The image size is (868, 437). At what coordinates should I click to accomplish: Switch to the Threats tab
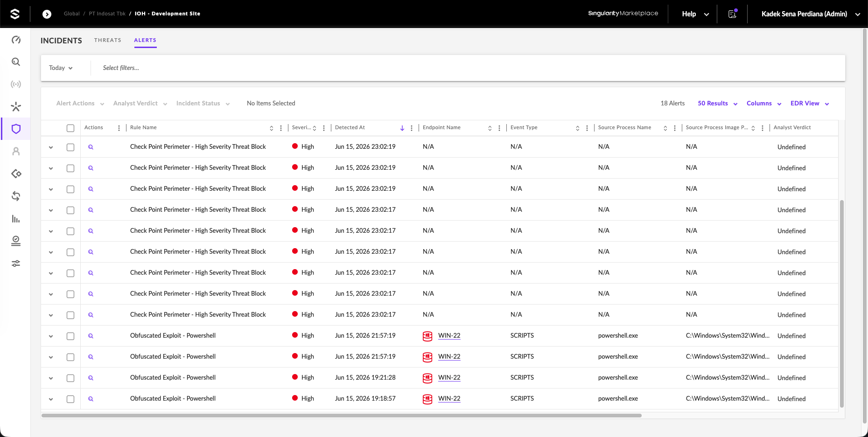(108, 40)
